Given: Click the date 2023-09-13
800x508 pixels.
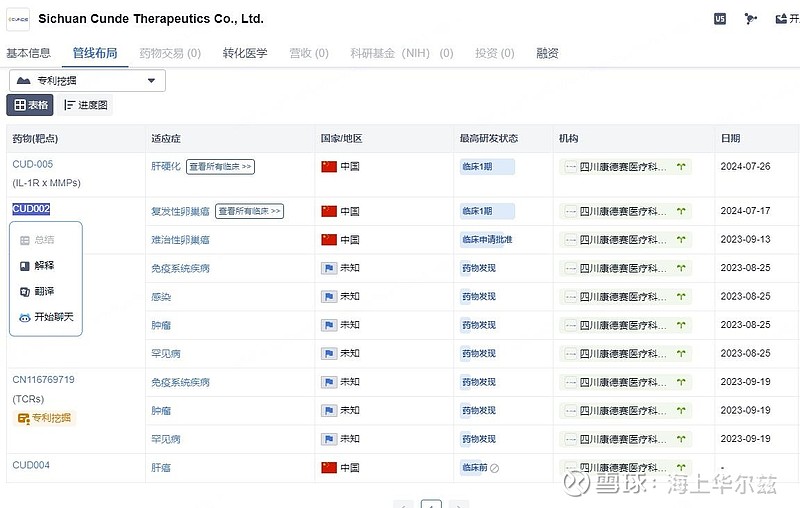Looking at the screenshot, I should [x=745, y=239].
